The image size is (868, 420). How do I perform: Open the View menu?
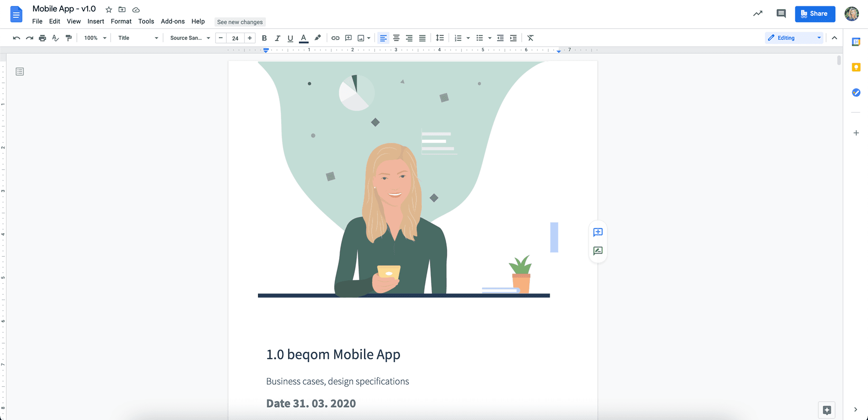[x=74, y=21]
